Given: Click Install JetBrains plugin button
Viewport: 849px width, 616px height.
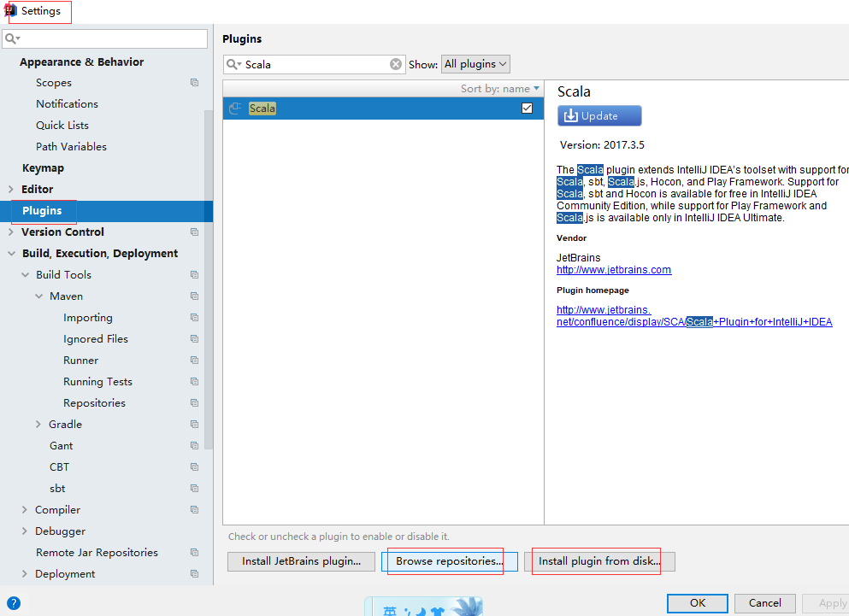Looking at the screenshot, I should (x=301, y=561).
